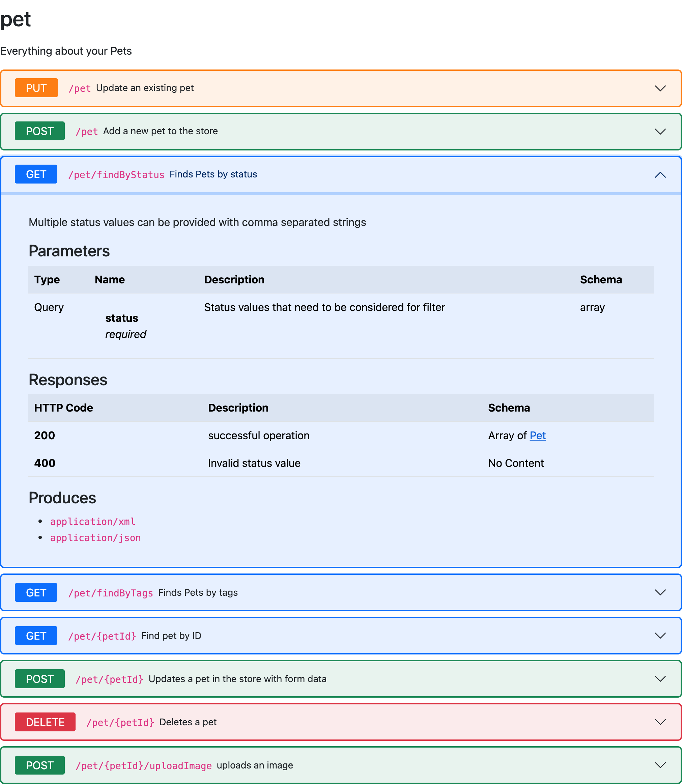Collapse the GET /pet/findByStatus section chevron
Viewport: 682px width, 784px height.
tap(660, 175)
